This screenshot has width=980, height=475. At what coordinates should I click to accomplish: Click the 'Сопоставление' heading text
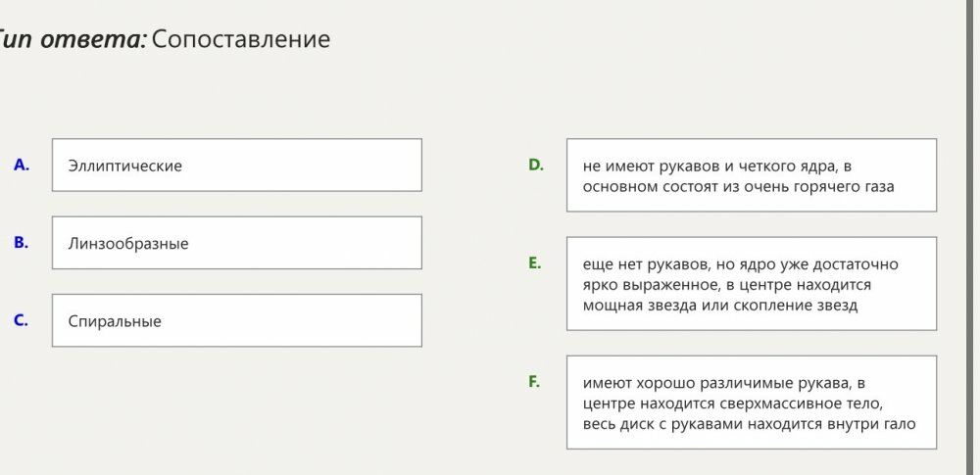241,39
